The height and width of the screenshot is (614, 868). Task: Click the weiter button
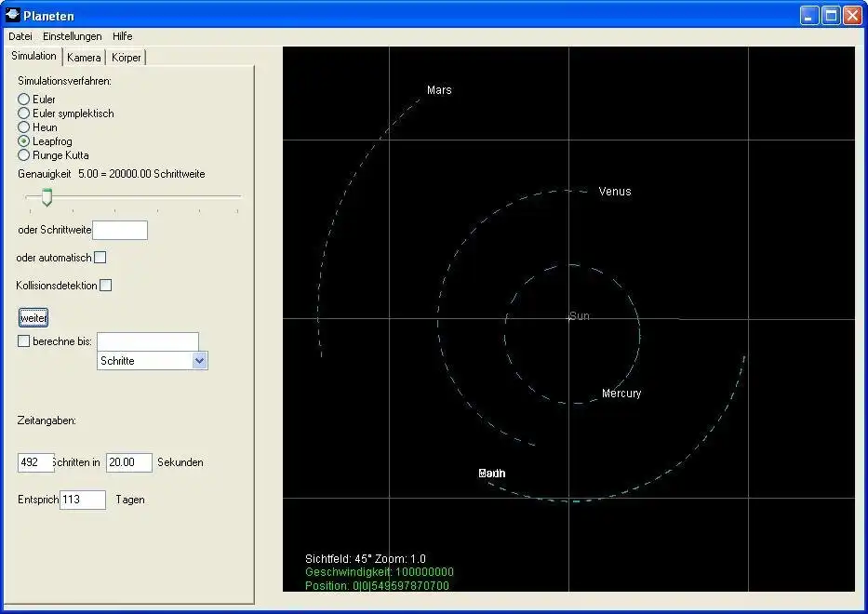33,318
